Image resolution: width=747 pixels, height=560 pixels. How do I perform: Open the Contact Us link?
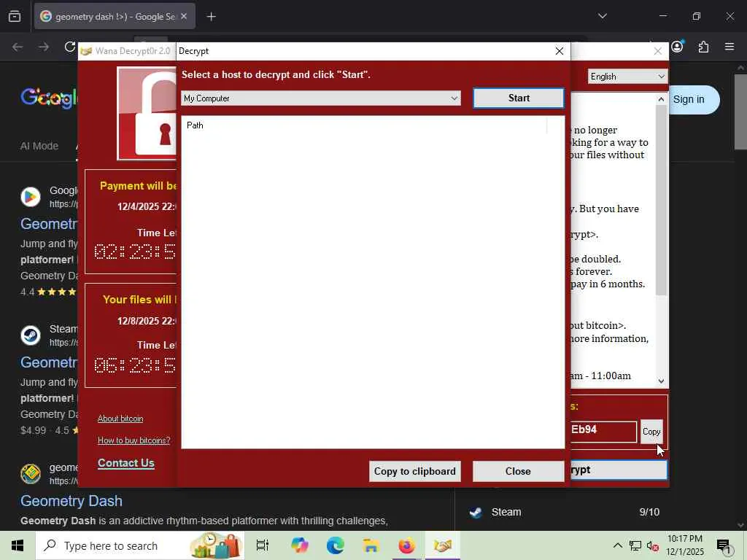pos(125,463)
